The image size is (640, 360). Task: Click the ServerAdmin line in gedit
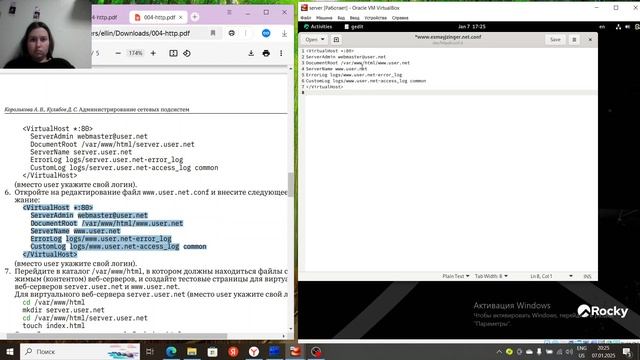[x=346, y=57]
